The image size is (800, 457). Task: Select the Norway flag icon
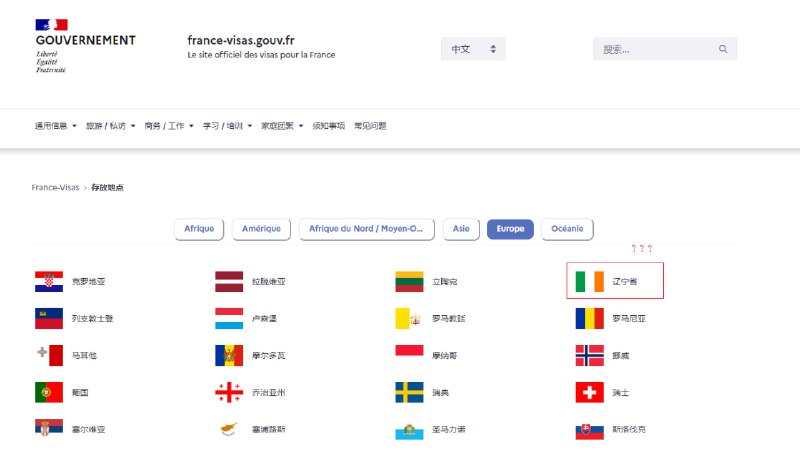pos(589,356)
